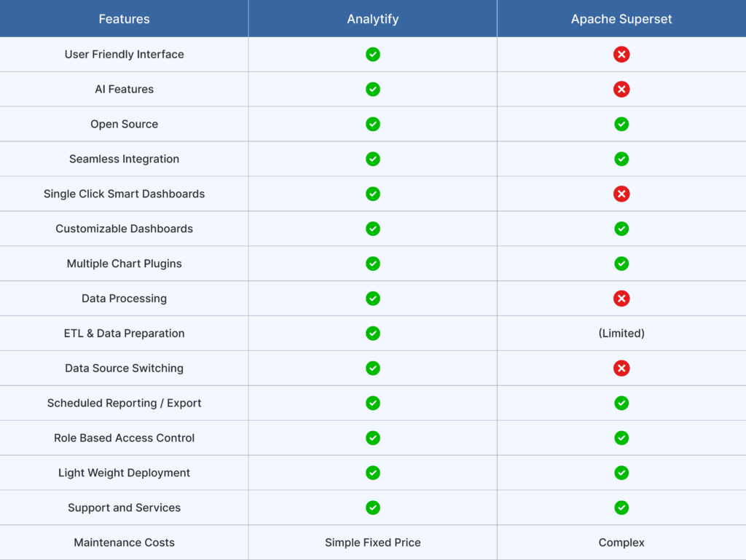
Task: Select the Data Source Switching label
Action: coord(124,368)
